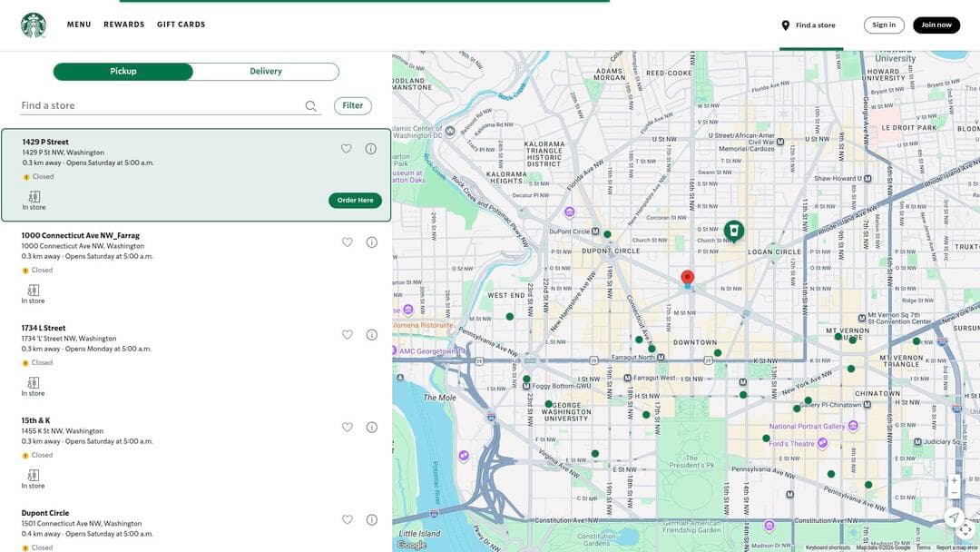Click the selected store map marker
The width and height of the screenshot is (980, 552).
coord(733,231)
